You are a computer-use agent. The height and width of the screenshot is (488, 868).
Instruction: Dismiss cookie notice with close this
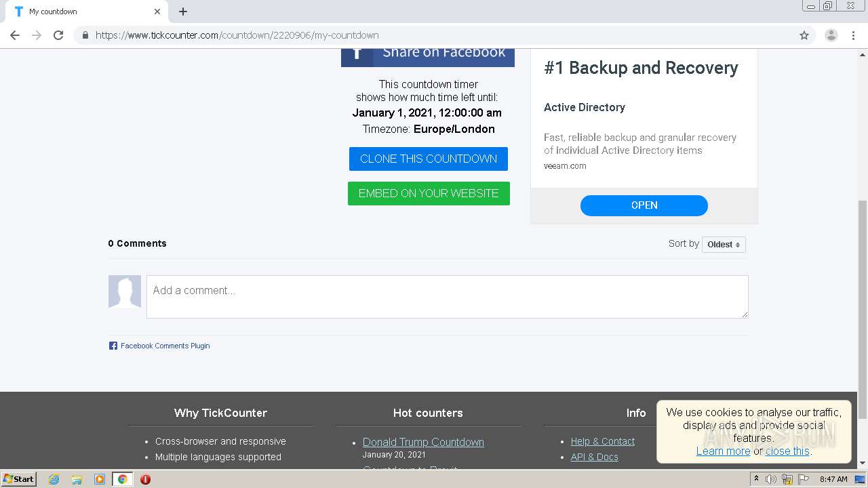point(787,451)
